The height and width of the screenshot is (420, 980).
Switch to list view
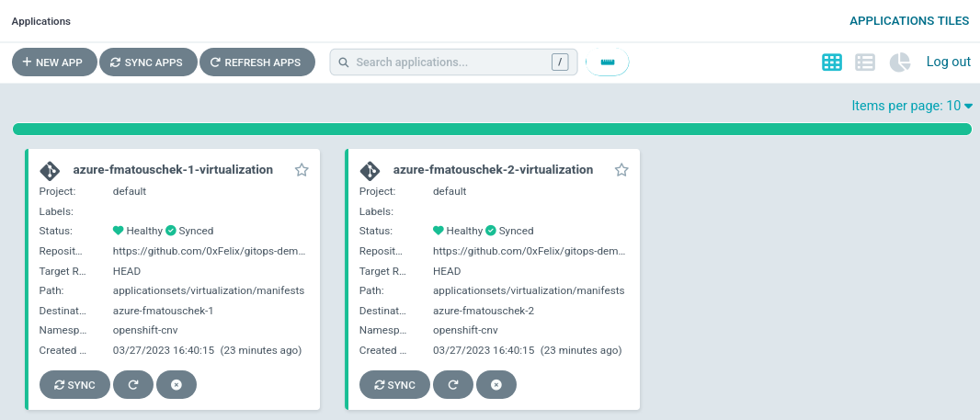pos(865,62)
